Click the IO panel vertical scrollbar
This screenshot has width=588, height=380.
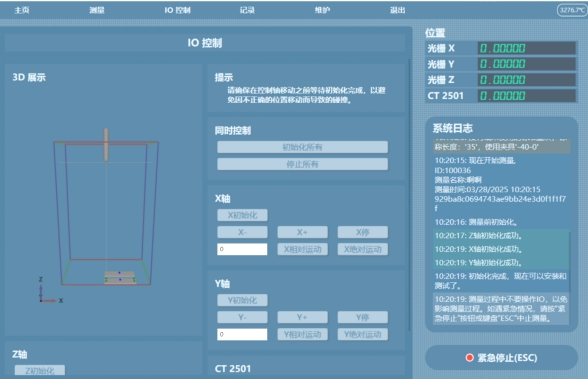(409, 195)
